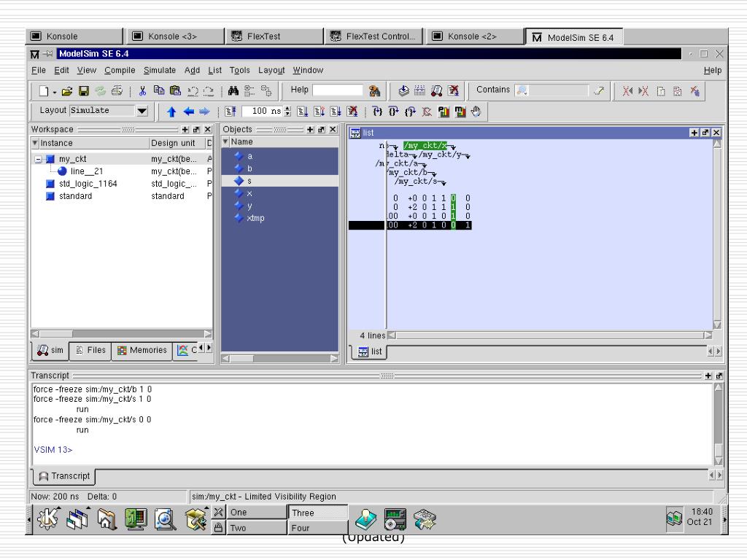Open the Layout Simulate dropdown arrow

coord(142,111)
